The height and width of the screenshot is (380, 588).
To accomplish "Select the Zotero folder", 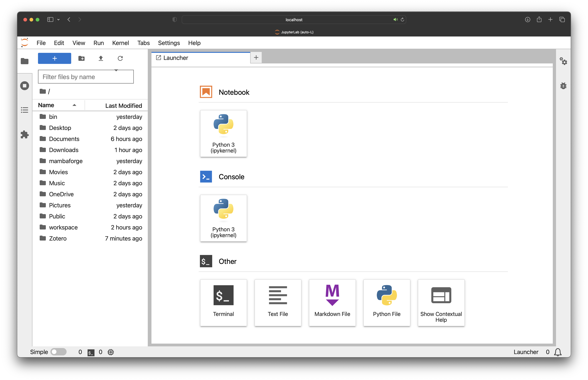I will pyautogui.click(x=90, y=239).
